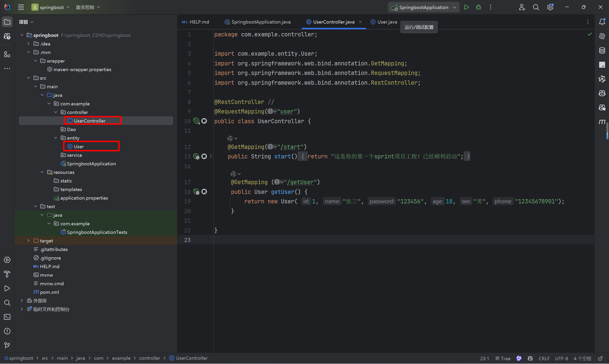This screenshot has width=609, height=364.
Task: Toggle folded start() method body on line 13
Action: (x=211, y=157)
